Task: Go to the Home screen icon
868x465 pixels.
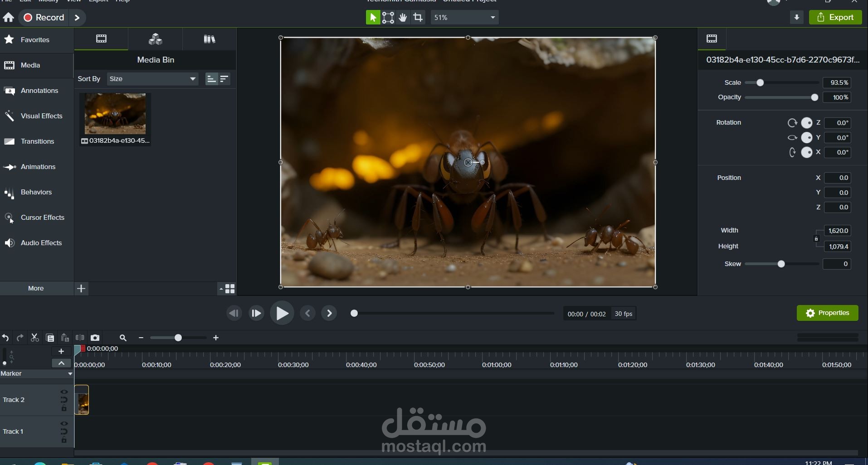Action: (9, 18)
